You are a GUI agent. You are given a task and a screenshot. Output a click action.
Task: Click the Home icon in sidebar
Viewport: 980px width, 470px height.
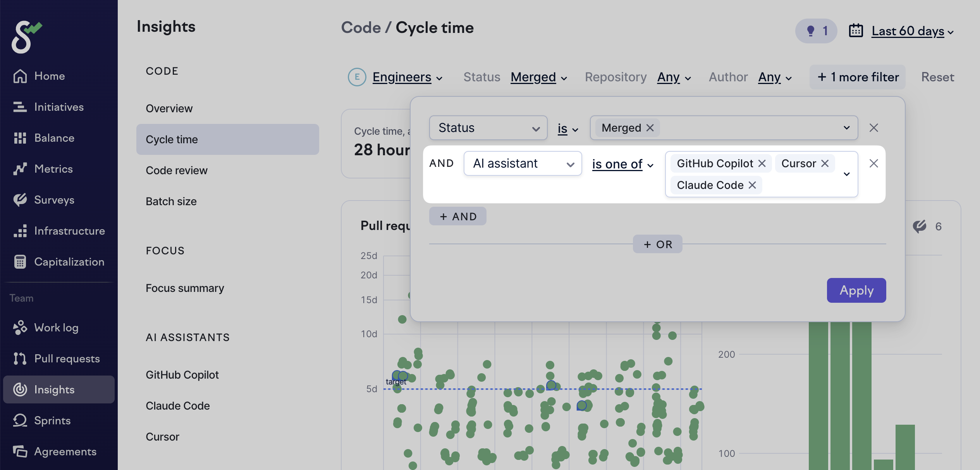coord(20,76)
